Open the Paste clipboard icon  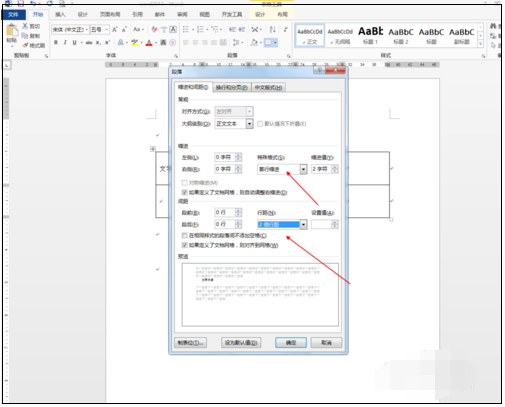pyautogui.click(x=12, y=32)
